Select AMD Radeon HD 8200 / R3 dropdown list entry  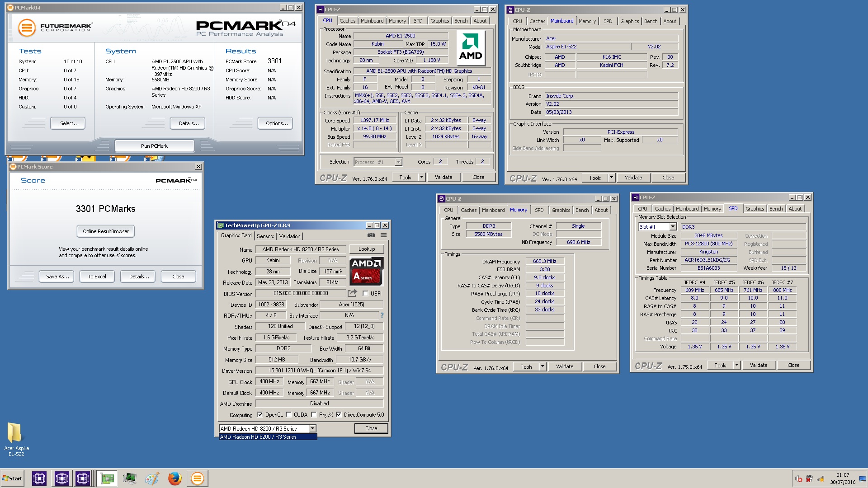[x=268, y=437]
